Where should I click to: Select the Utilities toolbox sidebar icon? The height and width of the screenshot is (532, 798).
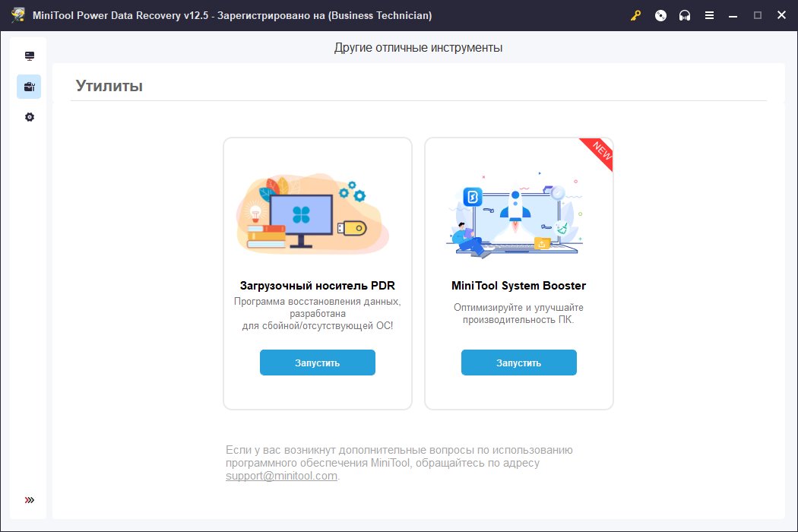point(29,87)
